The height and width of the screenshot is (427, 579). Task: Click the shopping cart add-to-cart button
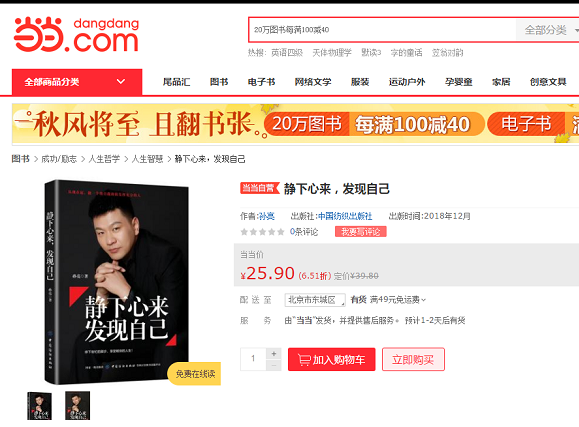(332, 359)
